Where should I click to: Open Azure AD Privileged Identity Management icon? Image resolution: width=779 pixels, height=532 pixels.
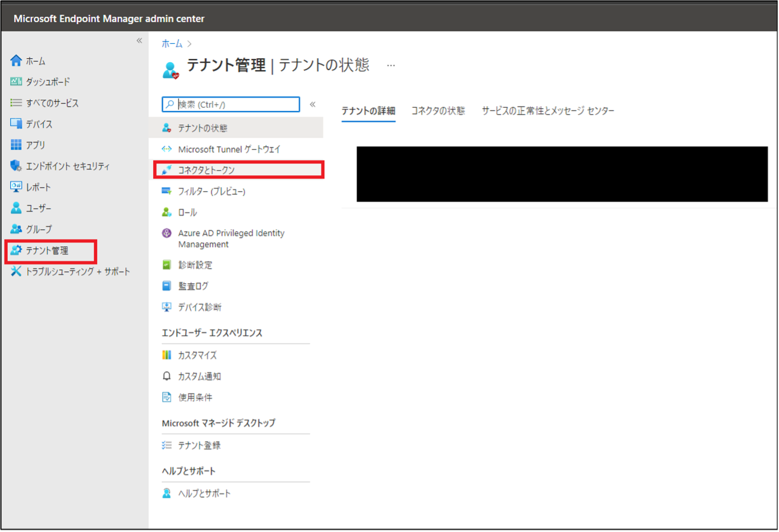pyautogui.click(x=167, y=233)
